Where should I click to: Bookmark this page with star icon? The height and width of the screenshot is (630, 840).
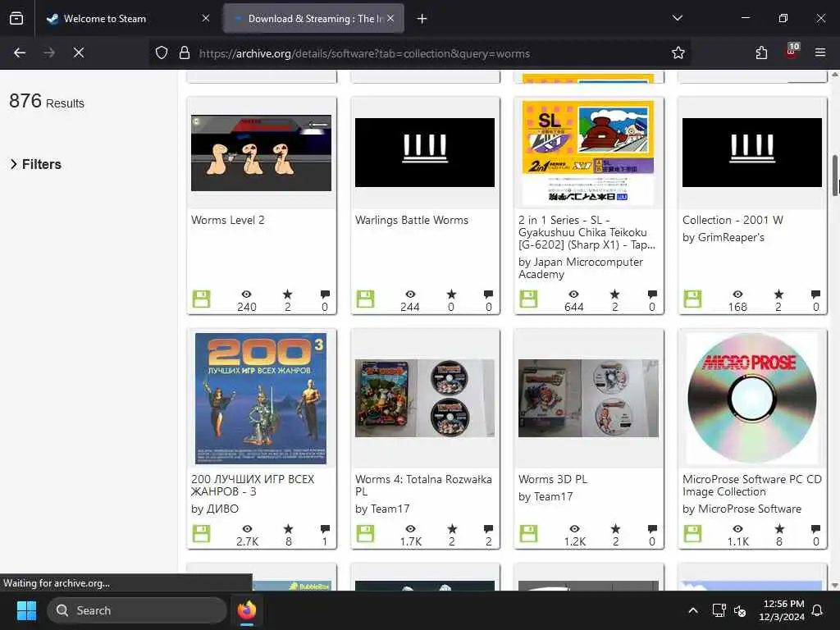678,53
